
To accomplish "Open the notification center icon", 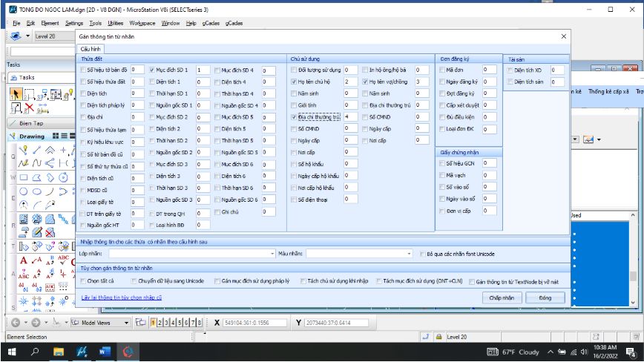I will tap(630, 351).
